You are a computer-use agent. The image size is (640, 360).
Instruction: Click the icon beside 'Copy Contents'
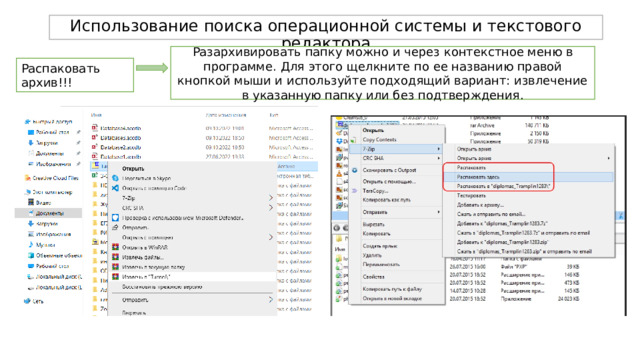tap(353, 140)
